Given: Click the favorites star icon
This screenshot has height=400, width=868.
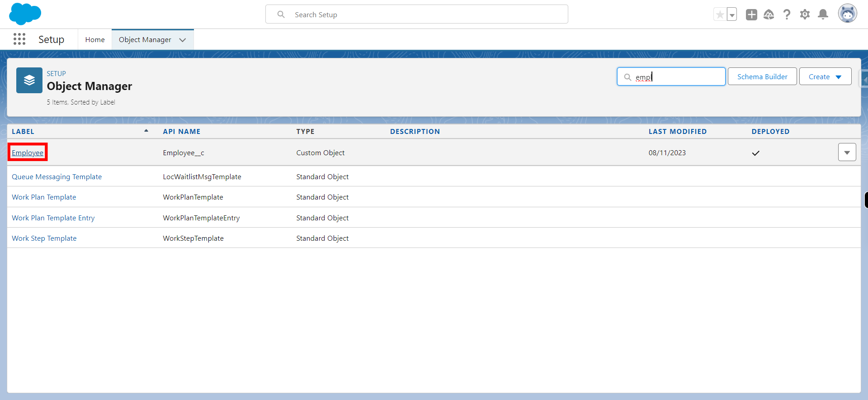Looking at the screenshot, I should 720,14.
